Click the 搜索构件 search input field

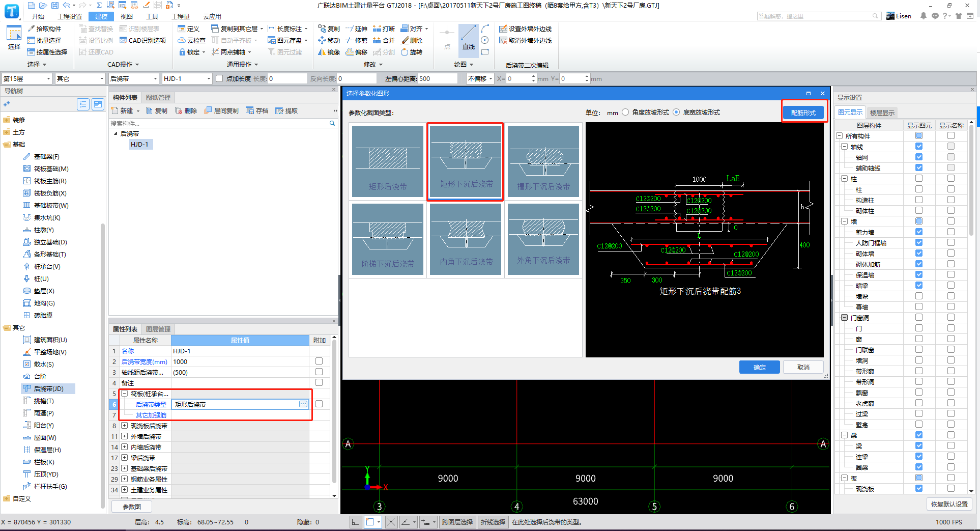[x=219, y=123]
